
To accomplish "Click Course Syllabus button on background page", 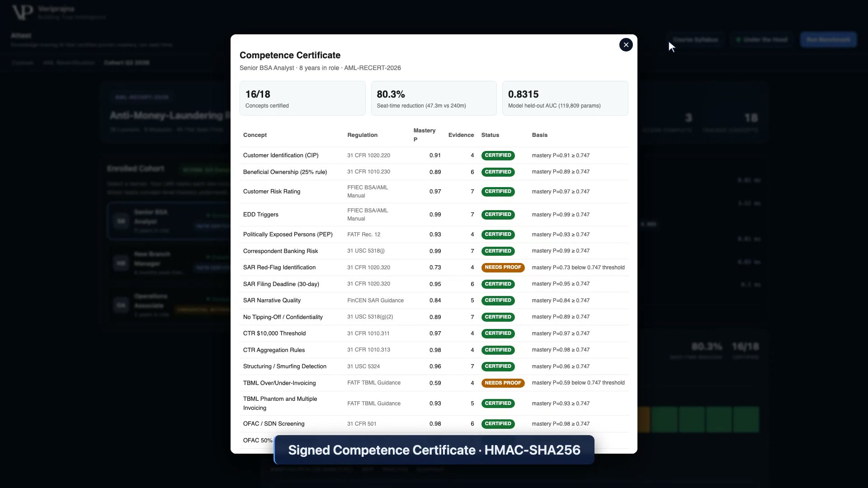I will point(695,40).
